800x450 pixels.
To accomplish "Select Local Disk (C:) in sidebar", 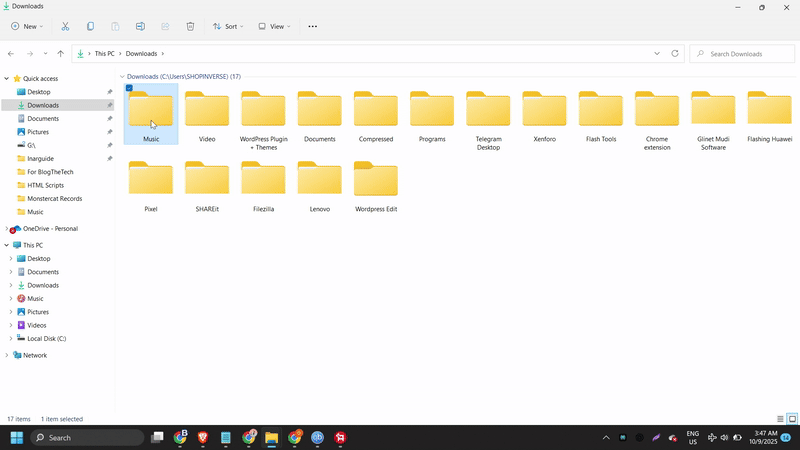I will click(46, 339).
